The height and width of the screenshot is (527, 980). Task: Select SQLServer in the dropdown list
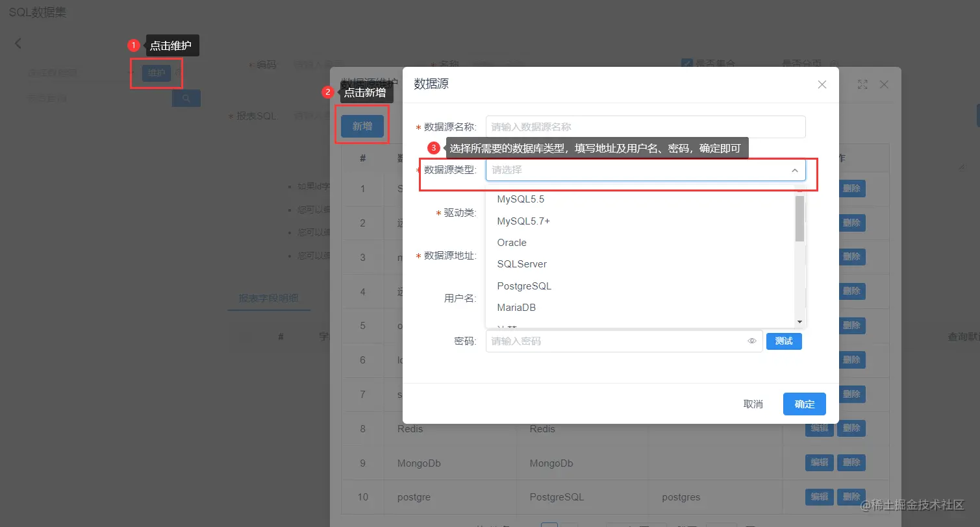(x=640, y=264)
